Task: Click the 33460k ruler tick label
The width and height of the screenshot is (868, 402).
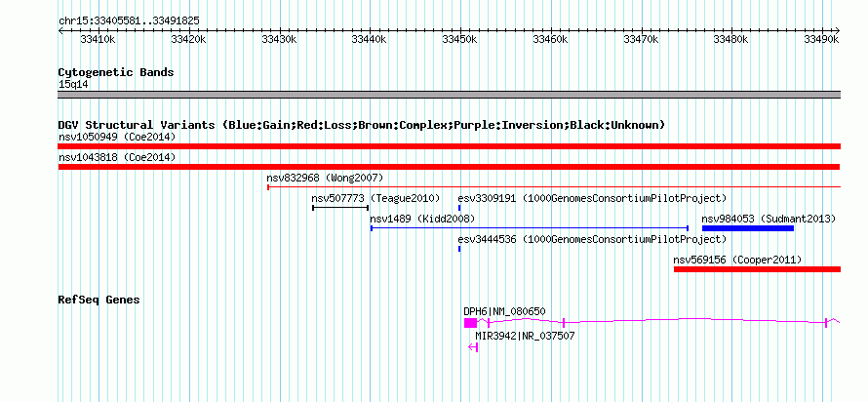Action: (x=550, y=39)
